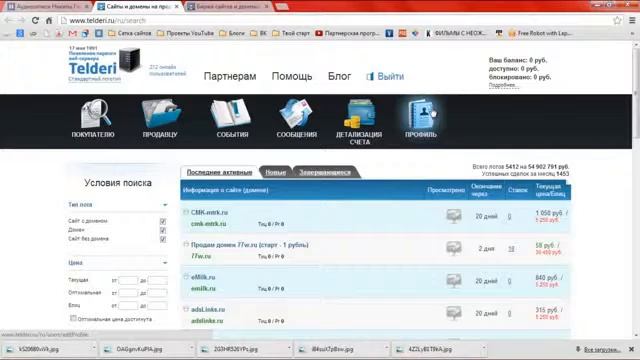Open the События book icon

coord(231,113)
